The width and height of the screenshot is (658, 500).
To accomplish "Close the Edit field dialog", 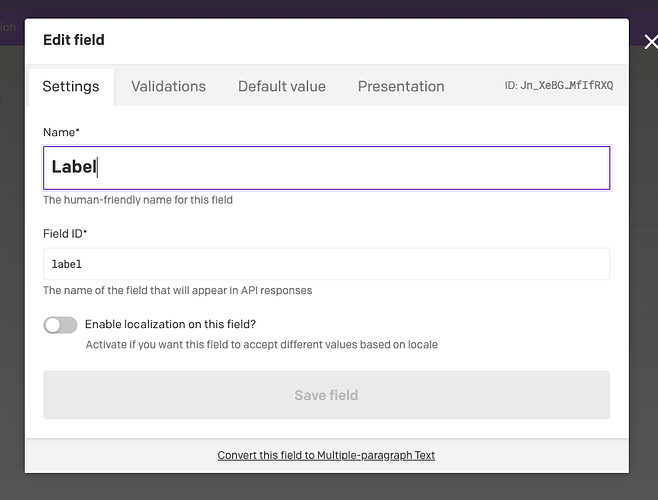I will (650, 42).
